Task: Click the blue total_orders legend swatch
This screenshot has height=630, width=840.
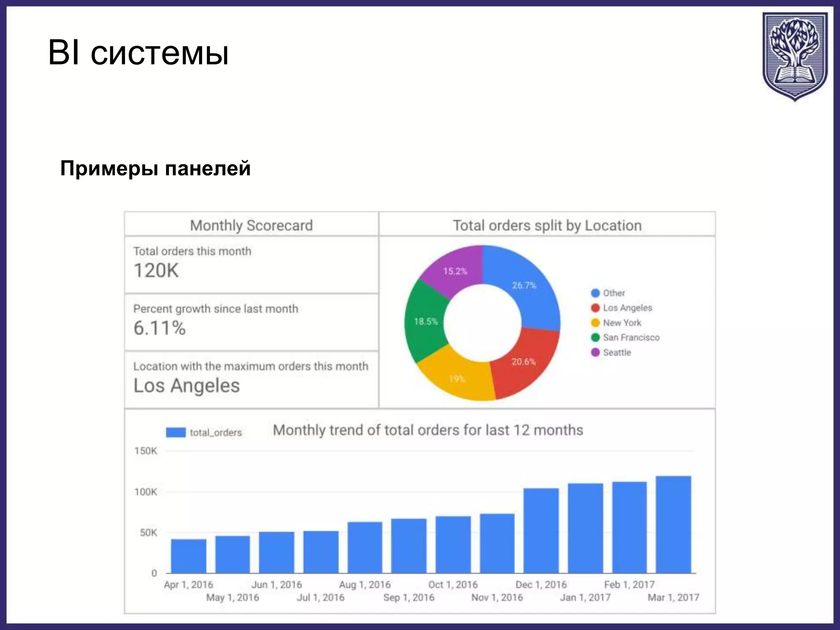Action: tap(176, 432)
